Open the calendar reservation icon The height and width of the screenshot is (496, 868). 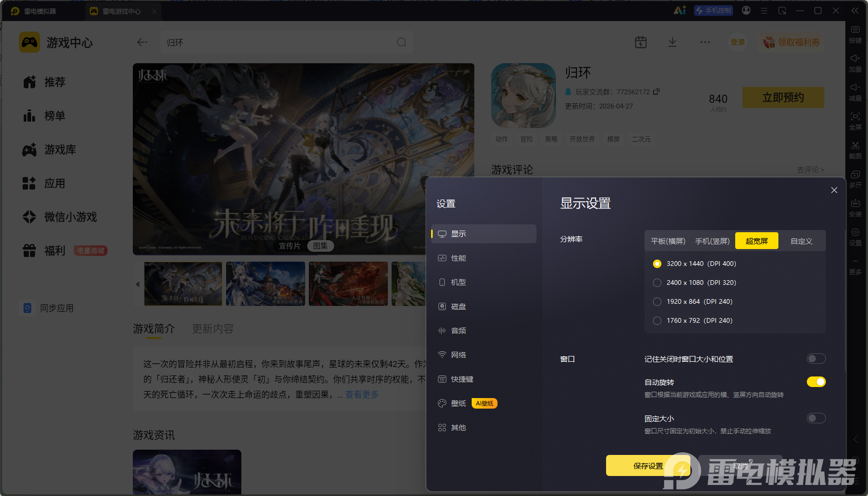coord(641,42)
